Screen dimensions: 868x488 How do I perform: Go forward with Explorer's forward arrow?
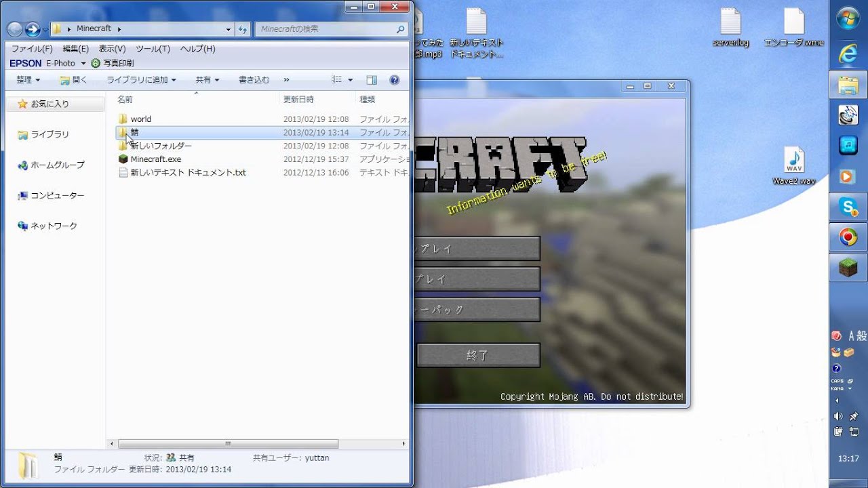coord(32,29)
